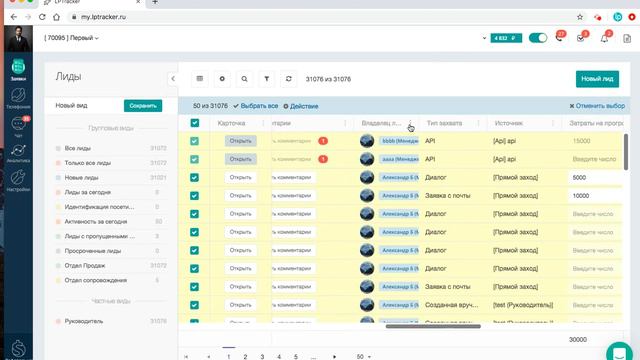Uncheck the lead row with 10000 cost

coord(194,196)
